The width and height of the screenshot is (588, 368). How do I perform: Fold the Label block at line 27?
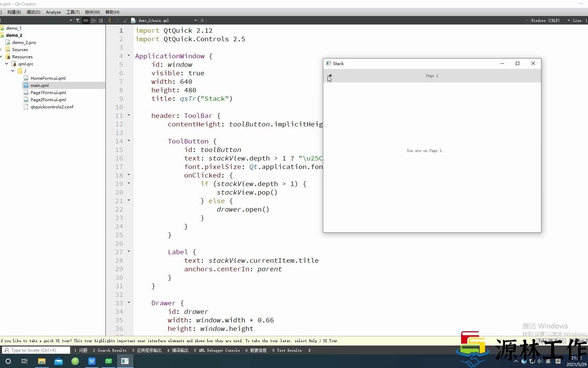[129, 251]
